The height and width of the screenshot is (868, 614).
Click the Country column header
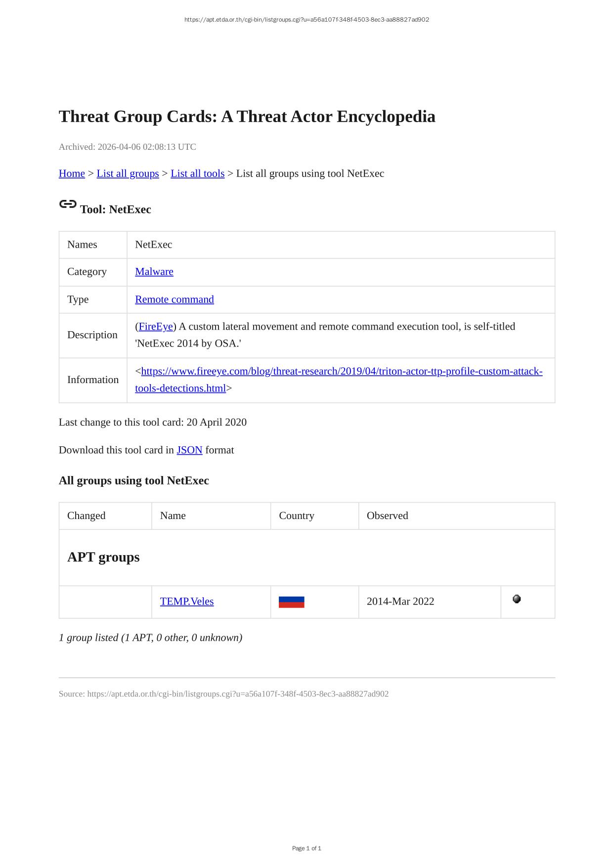(x=297, y=516)
